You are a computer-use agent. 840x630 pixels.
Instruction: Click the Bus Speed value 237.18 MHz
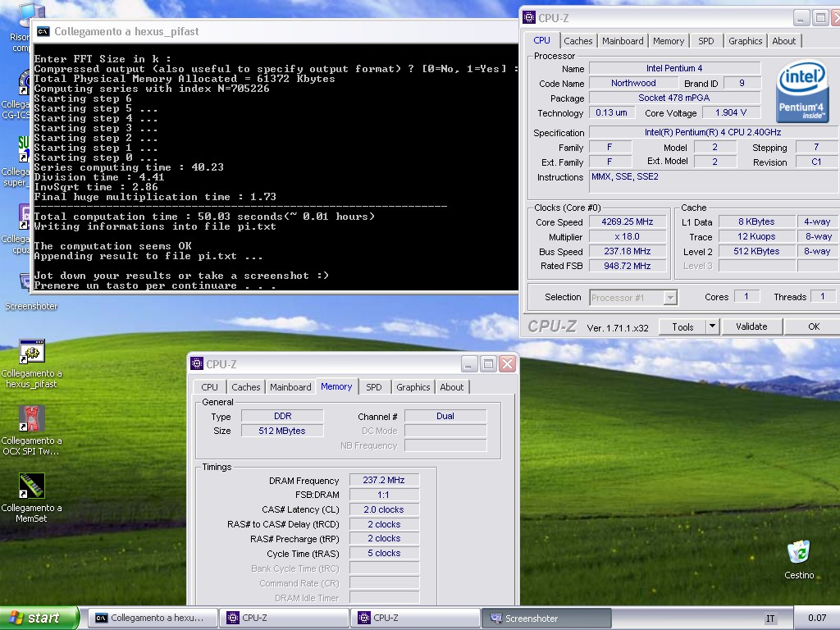(628, 251)
